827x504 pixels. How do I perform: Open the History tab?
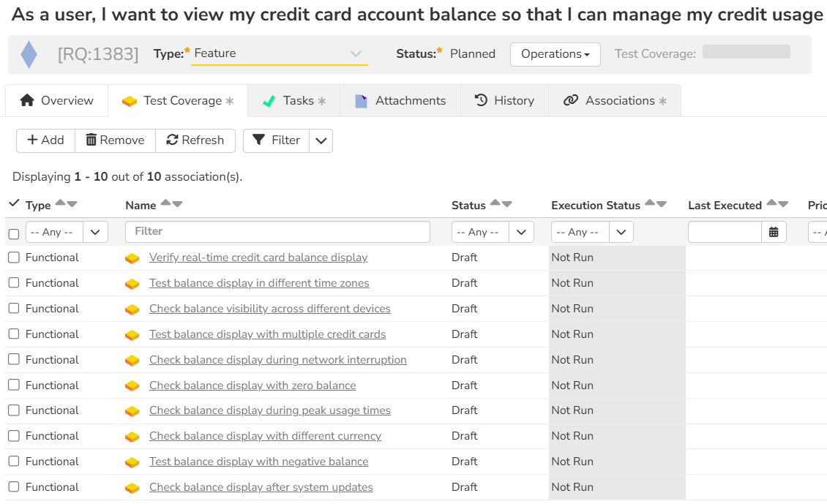tap(504, 101)
